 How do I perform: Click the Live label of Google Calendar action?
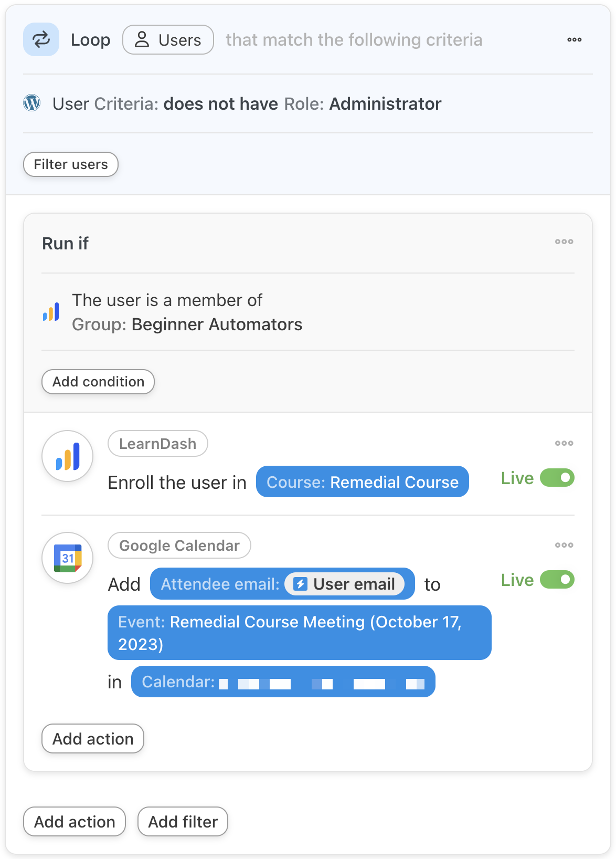(517, 580)
